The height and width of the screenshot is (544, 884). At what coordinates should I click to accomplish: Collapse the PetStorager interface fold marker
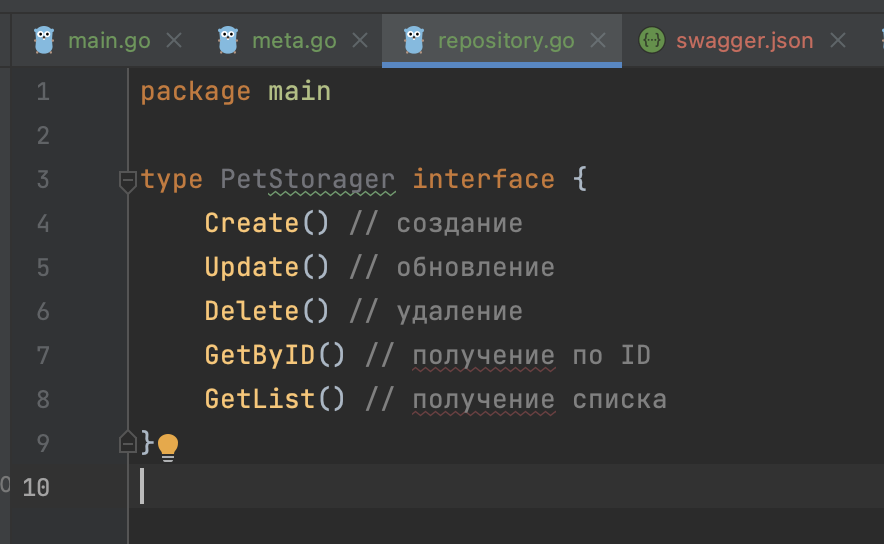[127, 181]
